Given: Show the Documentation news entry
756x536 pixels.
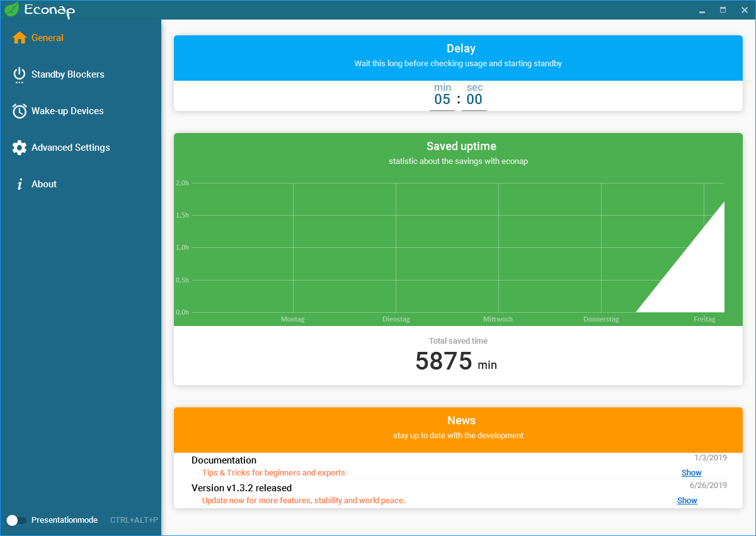Looking at the screenshot, I should click(691, 473).
